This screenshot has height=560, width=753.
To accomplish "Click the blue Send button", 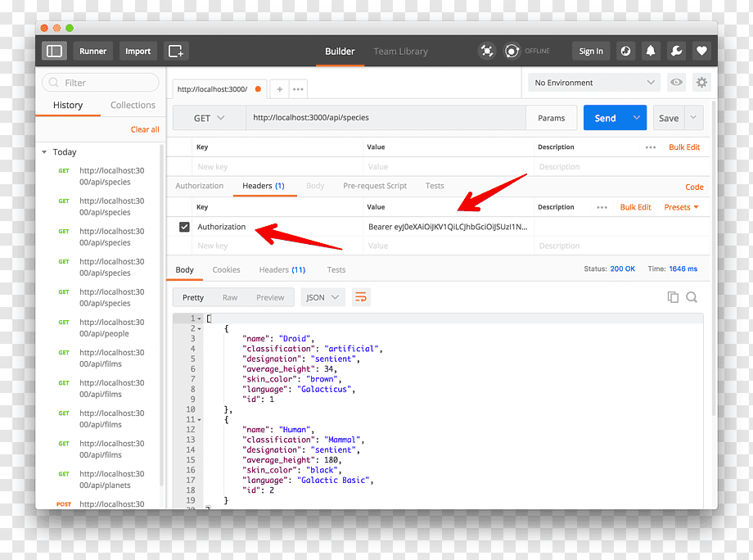I will pos(605,118).
